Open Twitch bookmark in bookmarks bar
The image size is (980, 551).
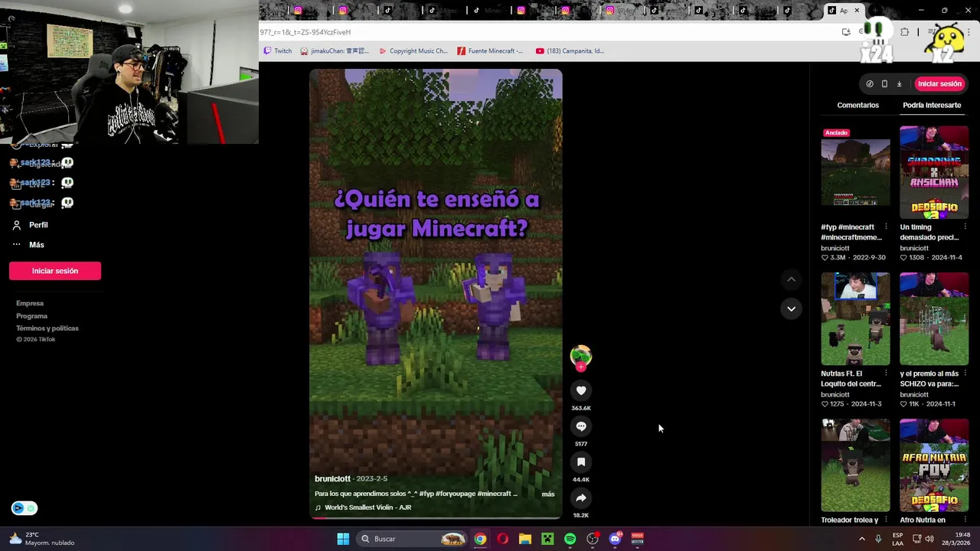pos(277,51)
